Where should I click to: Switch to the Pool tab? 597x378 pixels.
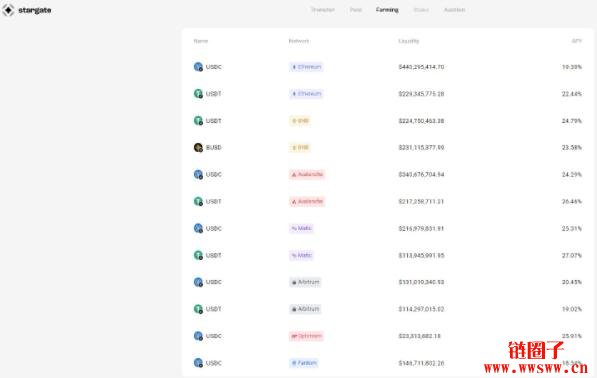[x=356, y=10]
